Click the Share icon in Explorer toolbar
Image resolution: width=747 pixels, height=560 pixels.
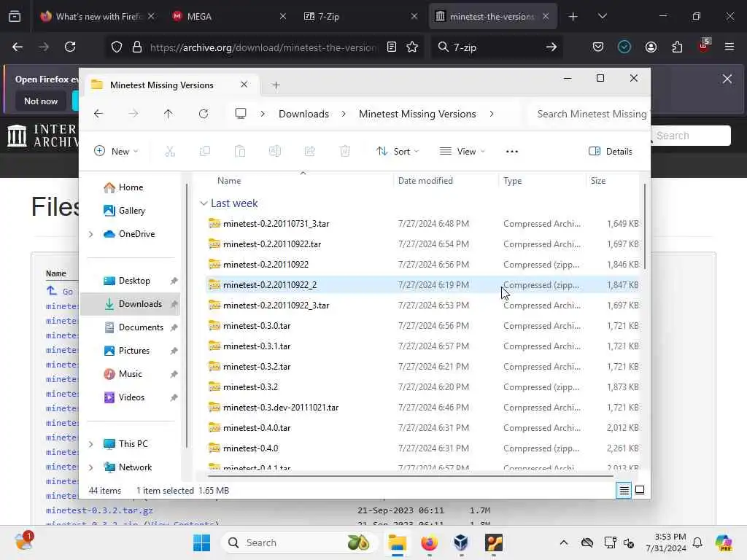(309, 152)
